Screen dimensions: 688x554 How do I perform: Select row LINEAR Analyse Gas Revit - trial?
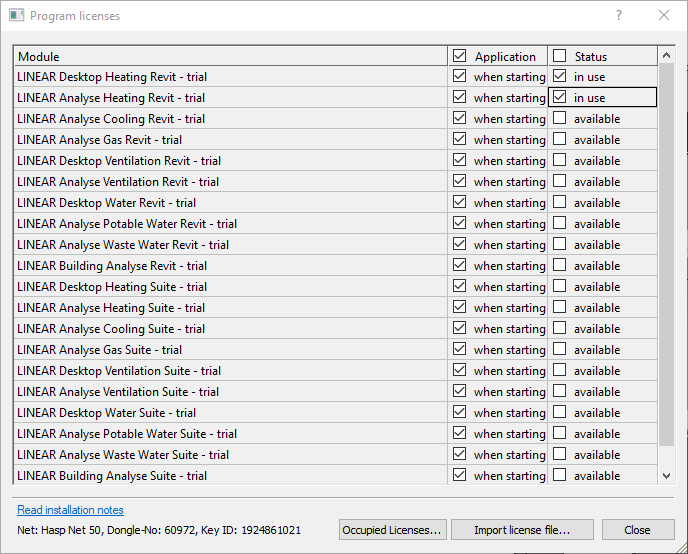pos(336,139)
